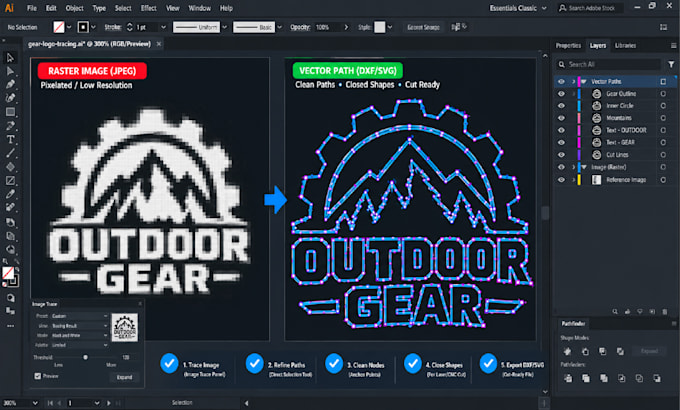Open the Preset dropdown in Image Trace
680x410 pixels.
click(x=79, y=316)
